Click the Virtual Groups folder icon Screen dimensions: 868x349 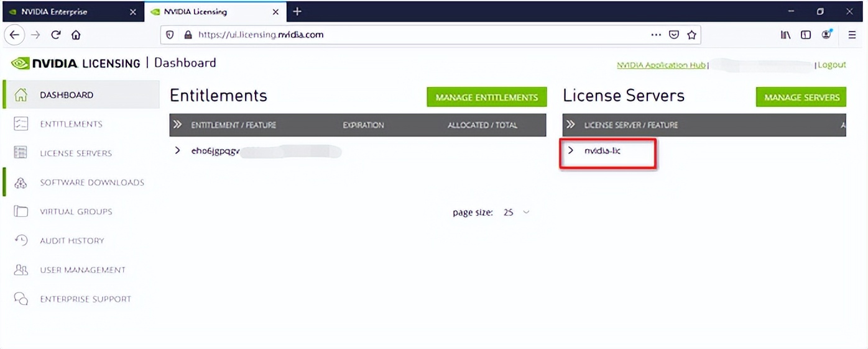coord(21,212)
